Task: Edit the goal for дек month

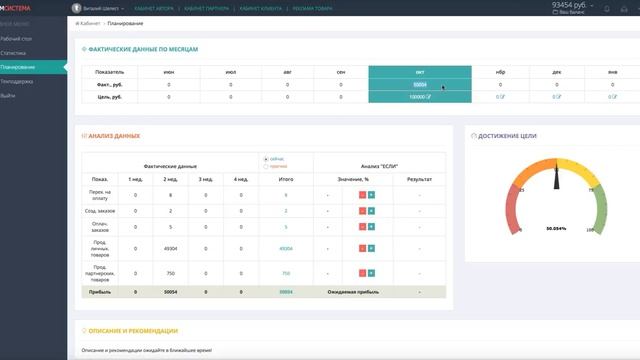Action: click(559, 97)
